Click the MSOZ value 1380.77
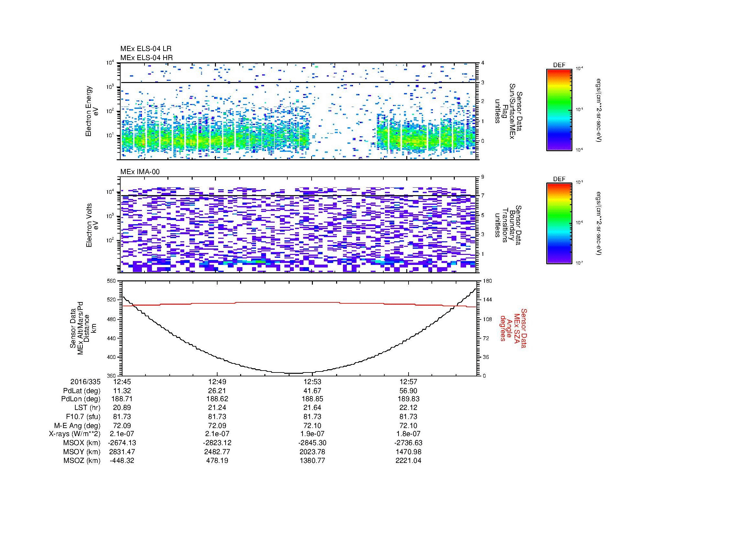Screen dimensions: 756x534 tap(312, 461)
